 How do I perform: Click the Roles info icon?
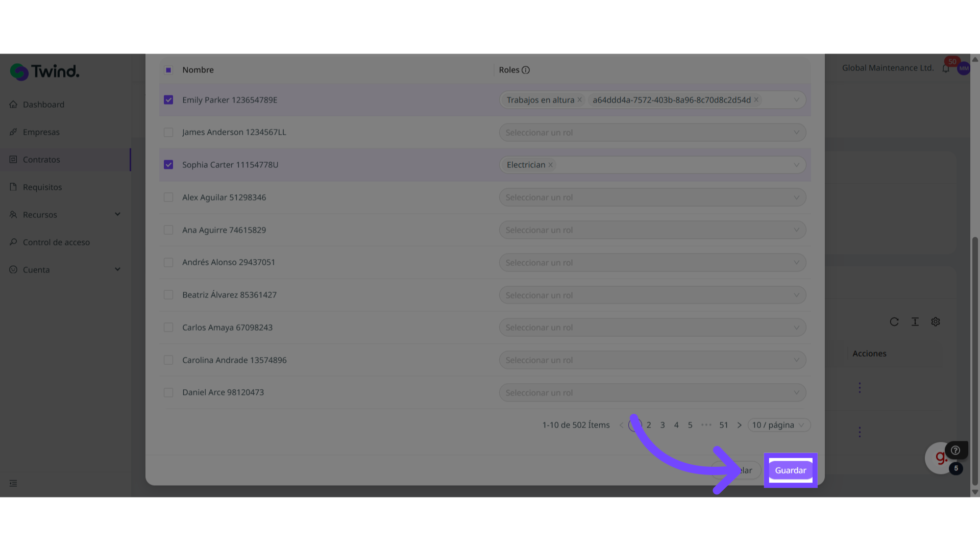point(526,70)
